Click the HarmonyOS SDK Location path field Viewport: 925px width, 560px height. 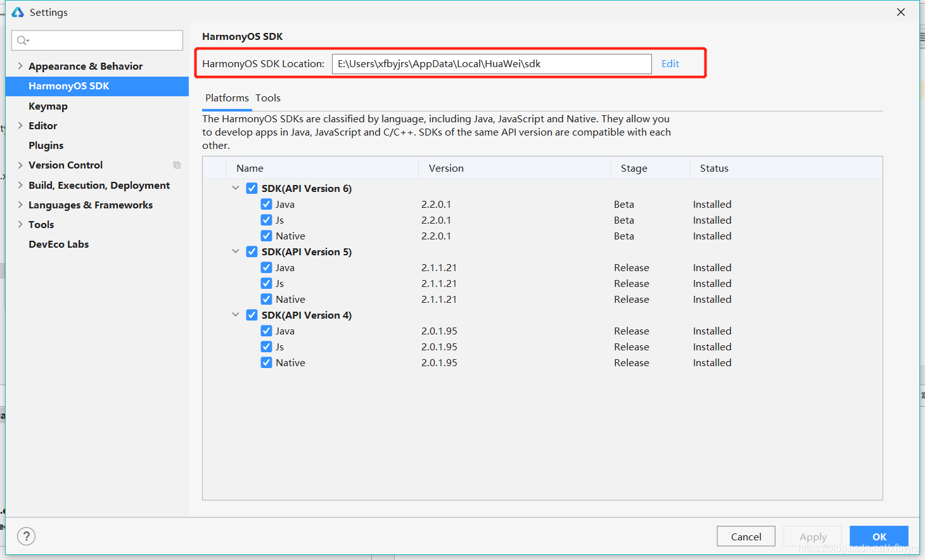click(492, 63)
